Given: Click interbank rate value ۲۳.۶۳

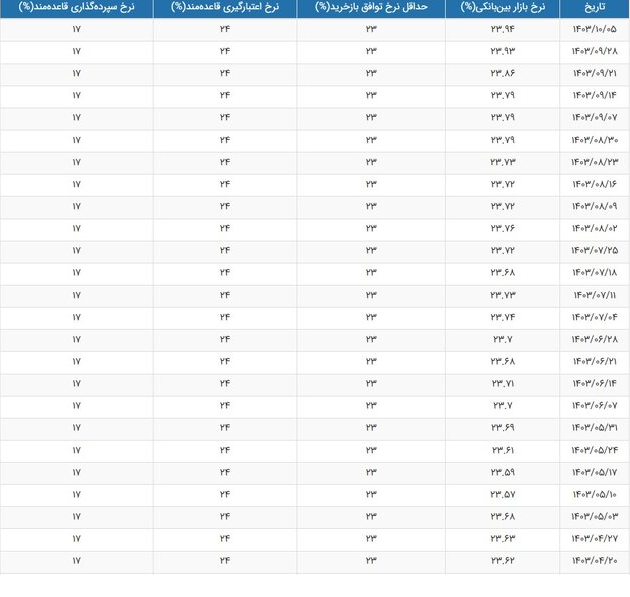Looking at the screenshot, I should pyautogui.click(x=503, y=538).
